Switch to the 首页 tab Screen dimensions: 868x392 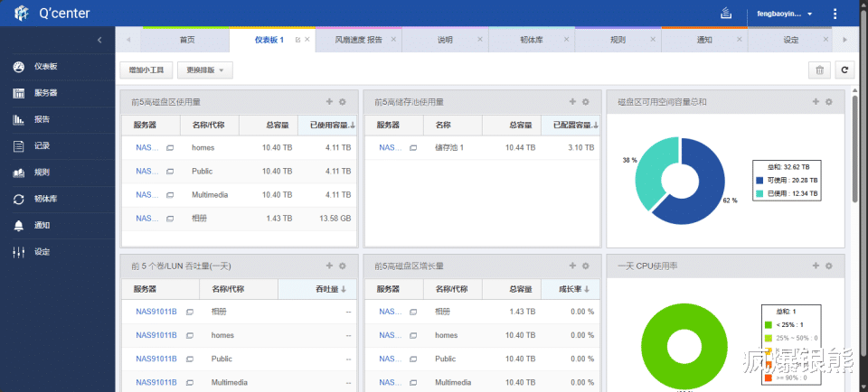186,40
